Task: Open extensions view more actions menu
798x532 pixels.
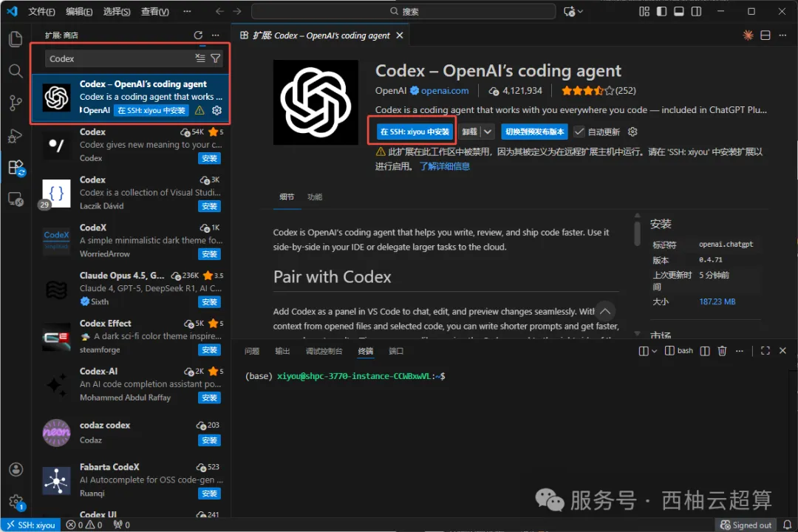Action: tap(216, 35)
